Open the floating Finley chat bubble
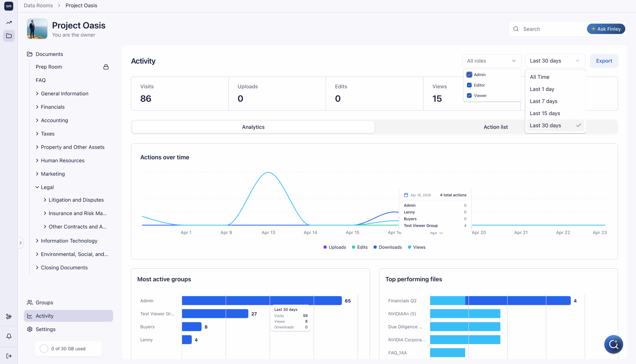Image resolution: width=636 pixels, height=364 pixels. tap(613, 344)
